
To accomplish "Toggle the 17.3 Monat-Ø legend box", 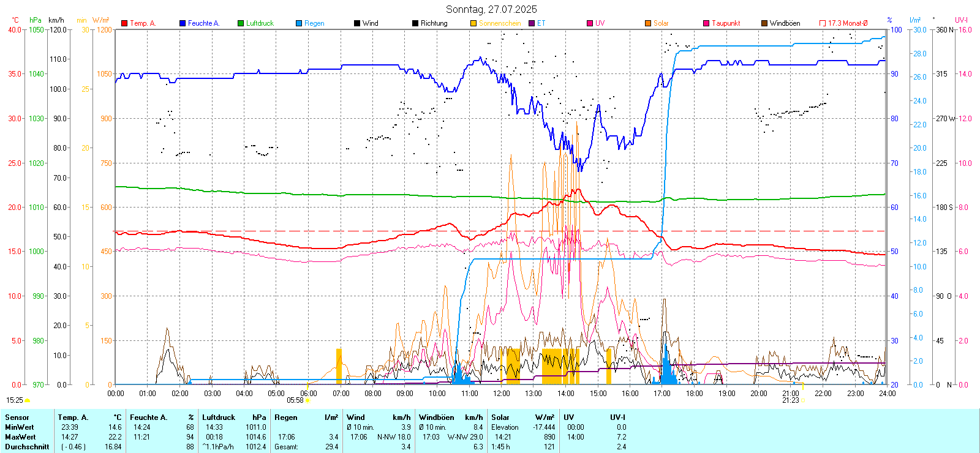I will (x=823, y=23).
